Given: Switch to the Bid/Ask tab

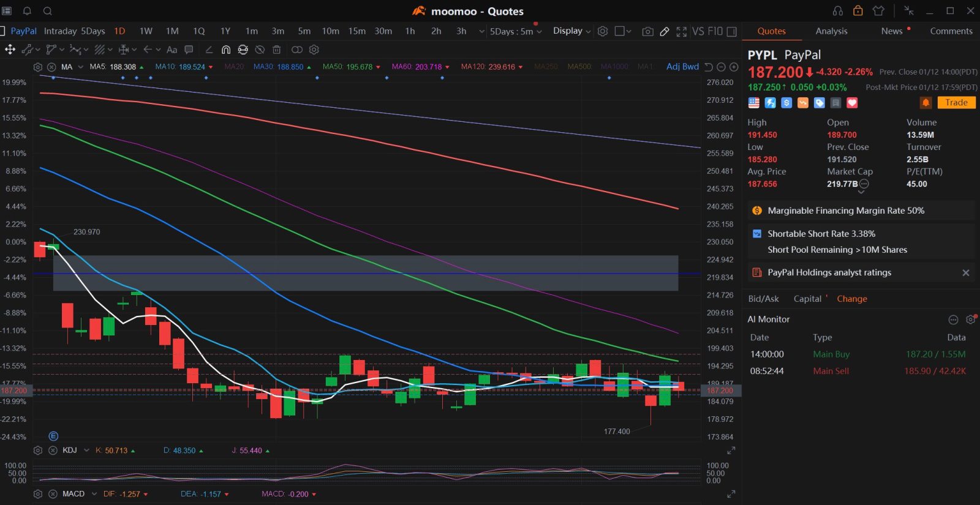Looking at the screenshot, I should point(763,299).
